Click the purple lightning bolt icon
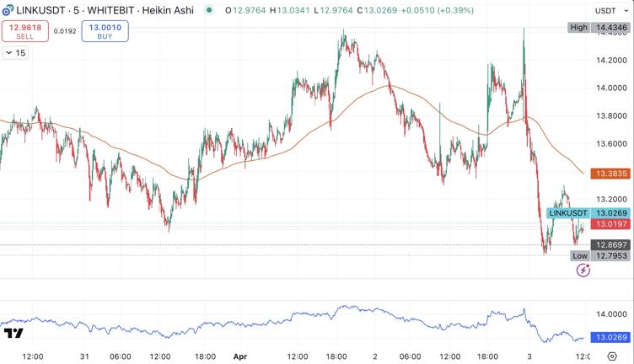Image resolution: width=634 pixels, height=364 pixels. point(583,270)
